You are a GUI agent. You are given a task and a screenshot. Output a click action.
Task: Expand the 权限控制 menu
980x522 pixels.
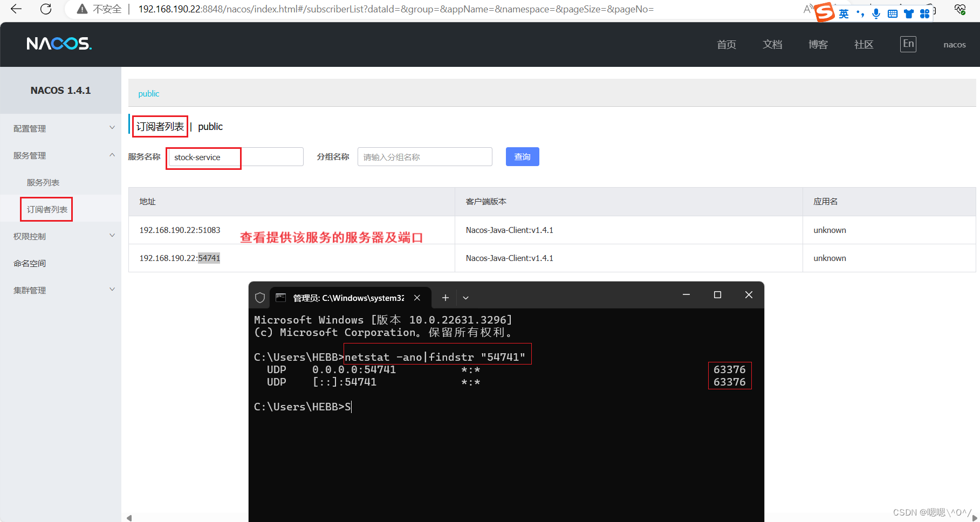tap(60, 236)
